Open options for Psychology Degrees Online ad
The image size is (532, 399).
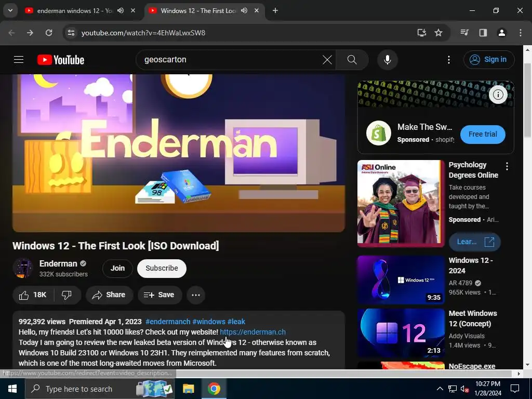[507, 166]
